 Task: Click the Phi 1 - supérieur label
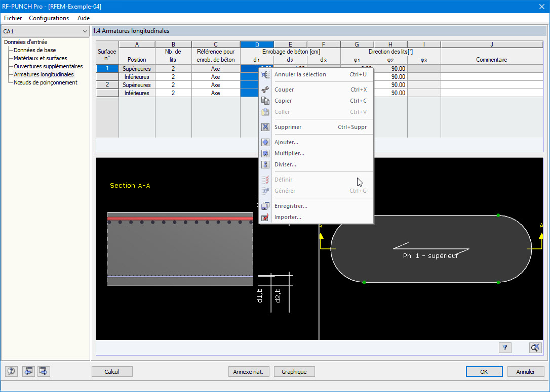pos(430,256)
